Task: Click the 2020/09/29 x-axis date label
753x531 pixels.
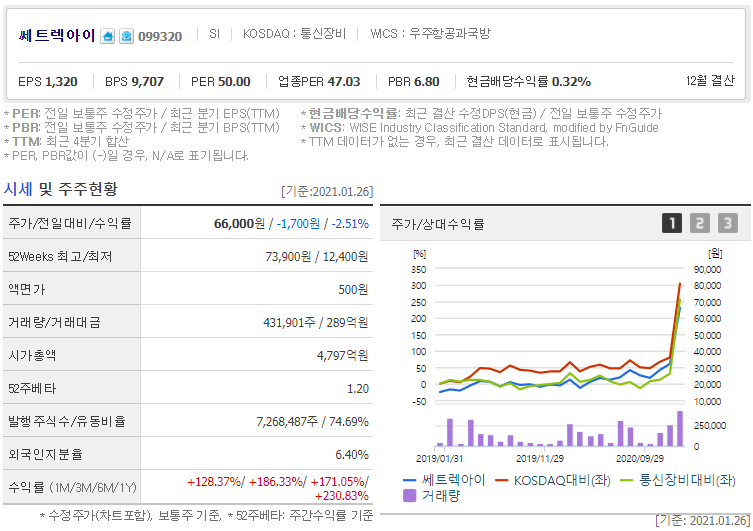Action: pyautogui.click(x=640, y=459)
